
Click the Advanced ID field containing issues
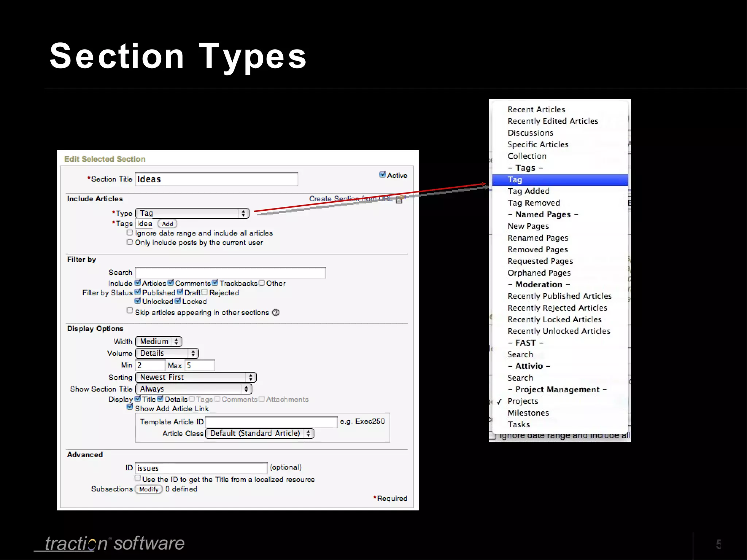click(201, 468)
